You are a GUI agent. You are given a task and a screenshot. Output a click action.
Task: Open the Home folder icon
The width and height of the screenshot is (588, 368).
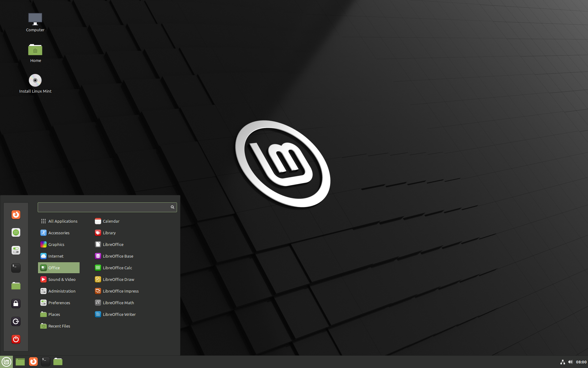tap(35, 50)
